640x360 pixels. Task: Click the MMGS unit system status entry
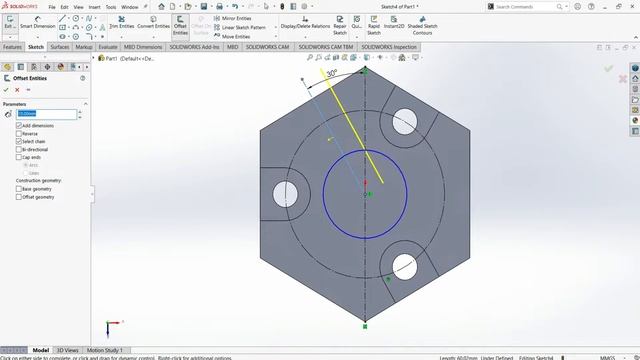[x=607, y=358]
